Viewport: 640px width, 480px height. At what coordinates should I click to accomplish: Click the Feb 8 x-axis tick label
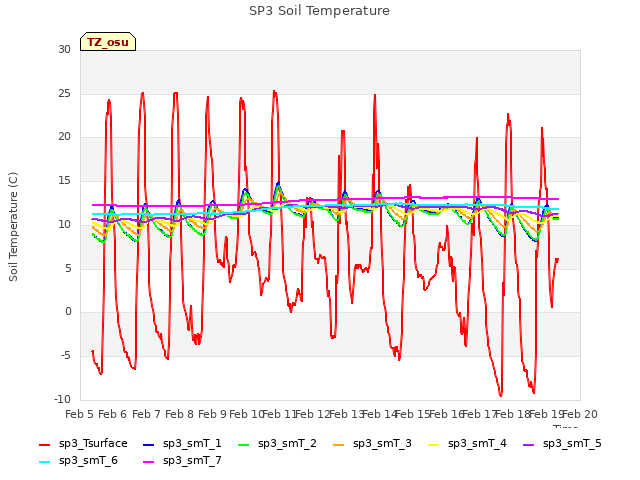click(179, 414)
